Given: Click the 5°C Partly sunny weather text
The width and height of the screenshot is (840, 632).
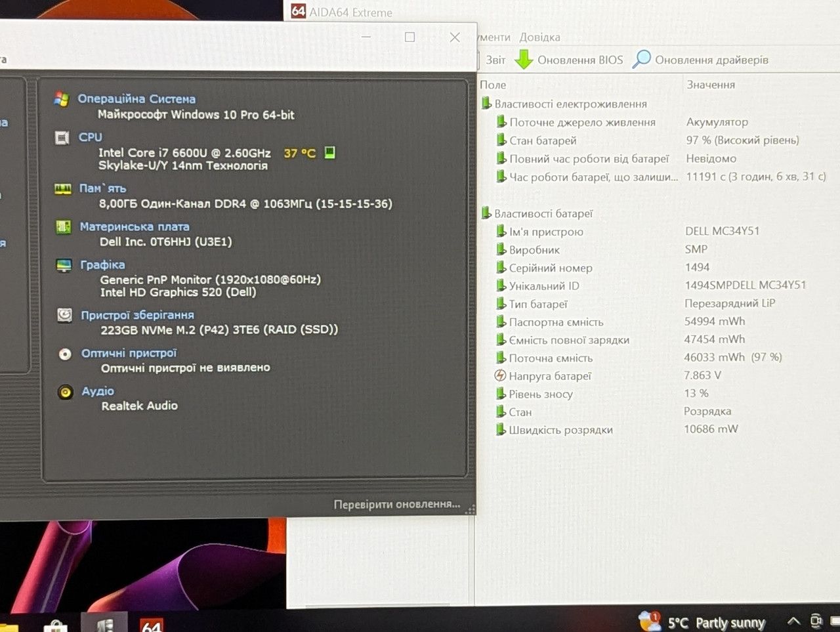Looking at the screenshot, I should point(717,622).
